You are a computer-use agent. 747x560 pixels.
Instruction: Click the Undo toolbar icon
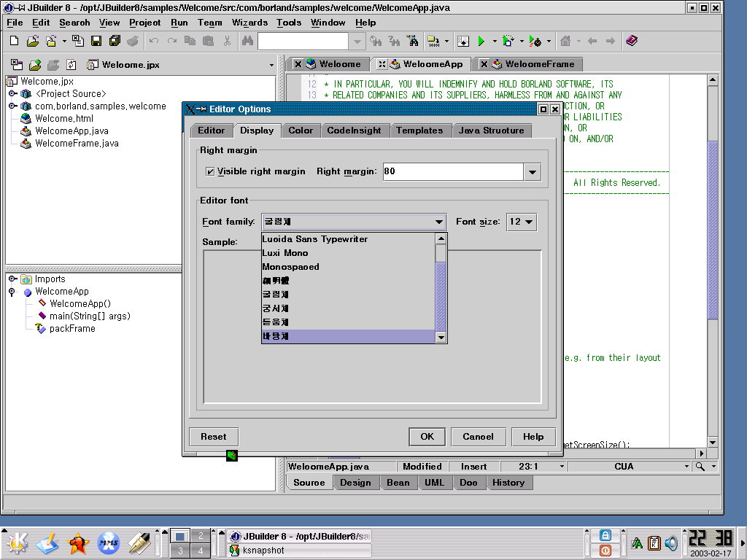pos(153,41)
